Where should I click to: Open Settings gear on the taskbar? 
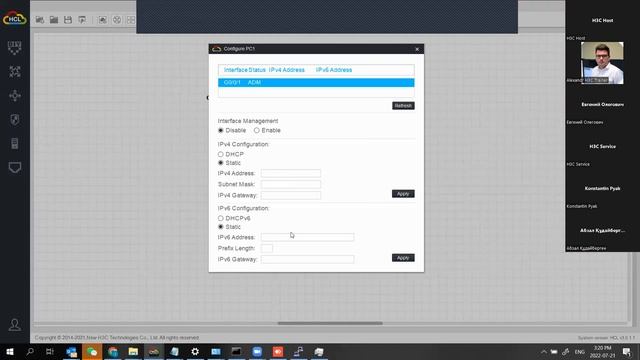coord(195,352)
